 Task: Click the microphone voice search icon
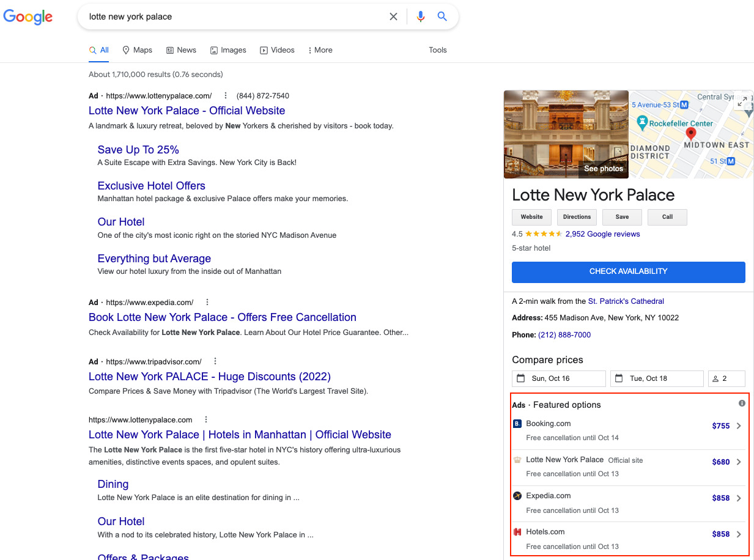pyautogui.click(x=420, y=17)
